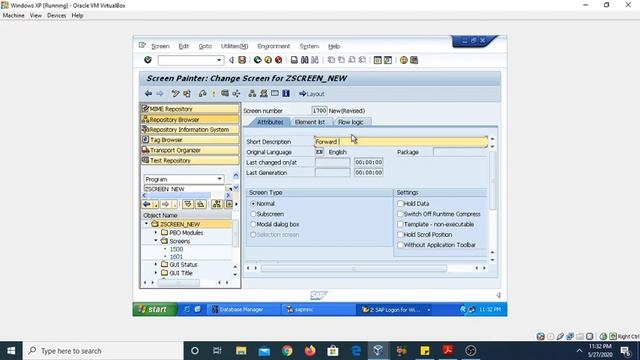Click the Screen number field
The image size is (640, 360).
point(319,111)
